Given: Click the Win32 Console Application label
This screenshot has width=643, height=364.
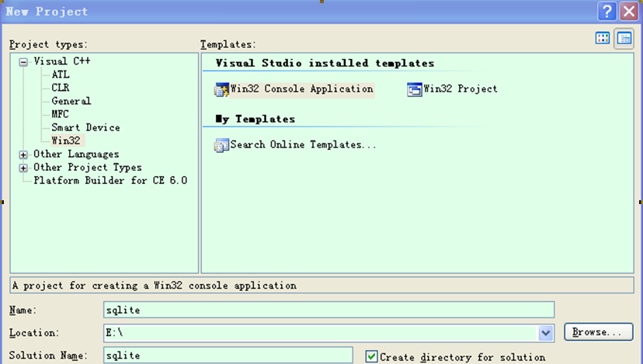Looking at the screenshot, I should click(x=302, y=89).
